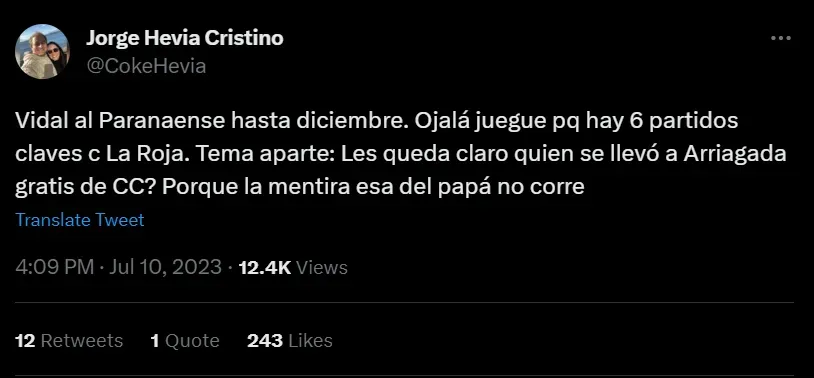Viewport: 814px width, 378px height.
Task: Select the Translate Tweet link
Action: click(80, 220)
